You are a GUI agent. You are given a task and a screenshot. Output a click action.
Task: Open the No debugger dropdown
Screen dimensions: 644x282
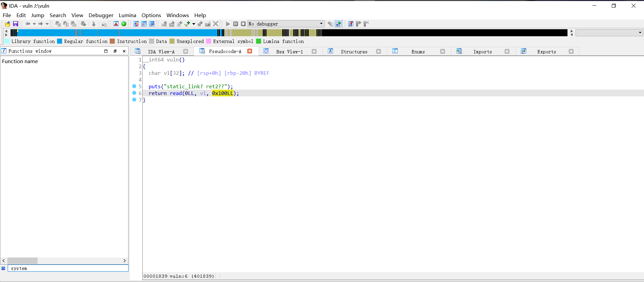point(321,24)
